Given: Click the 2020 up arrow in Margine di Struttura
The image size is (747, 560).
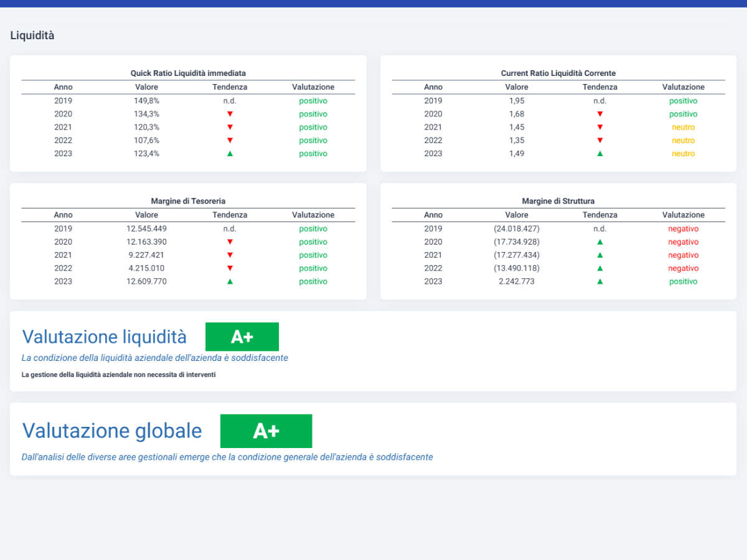Looking at the screenshot, I should 600,242.
